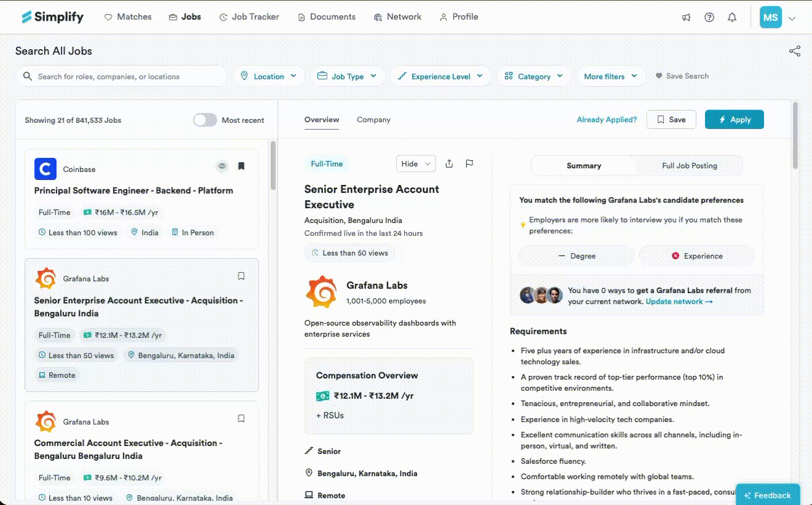Viewport: 812px width, 505px height.
Task: Open Commercial Account Executive - Acquisition job title
Action: (x=128, y=450)
